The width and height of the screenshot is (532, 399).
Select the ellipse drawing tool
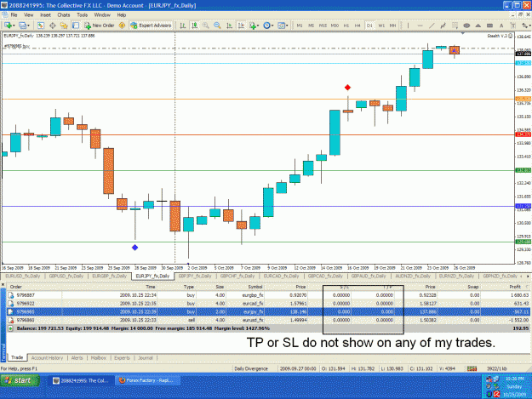[x=466, y=26]
